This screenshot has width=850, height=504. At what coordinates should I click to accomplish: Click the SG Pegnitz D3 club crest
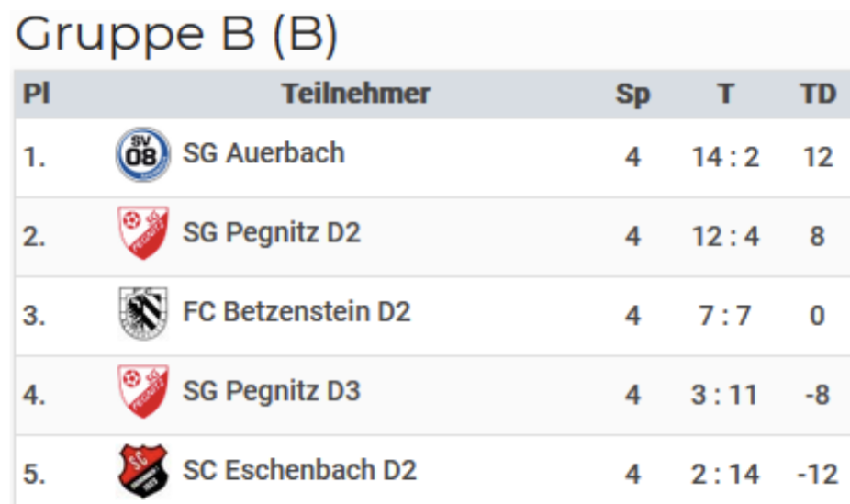[x=143, y=392]
